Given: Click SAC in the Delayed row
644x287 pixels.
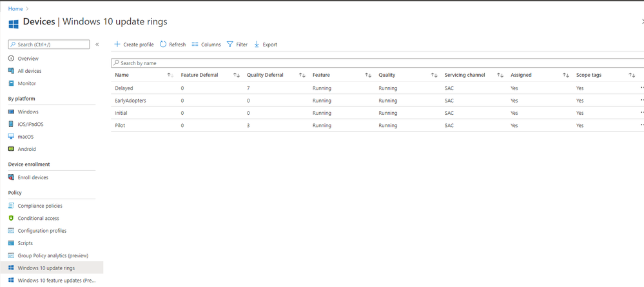Looking at the screenshot, I should (449, 88).
